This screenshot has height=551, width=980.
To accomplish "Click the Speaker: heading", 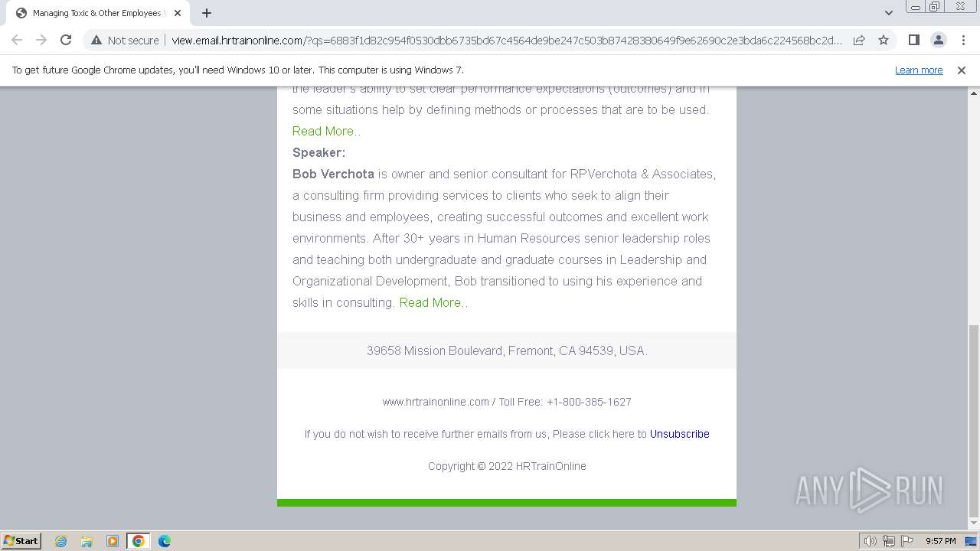I will 318,152.
